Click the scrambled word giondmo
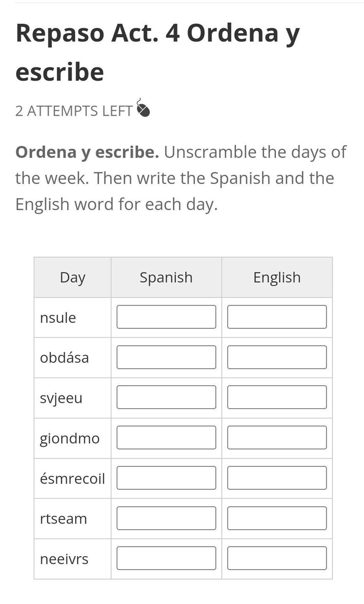This screenshot has height=604, width=364. pyautogui.click(x=70, y=439)
